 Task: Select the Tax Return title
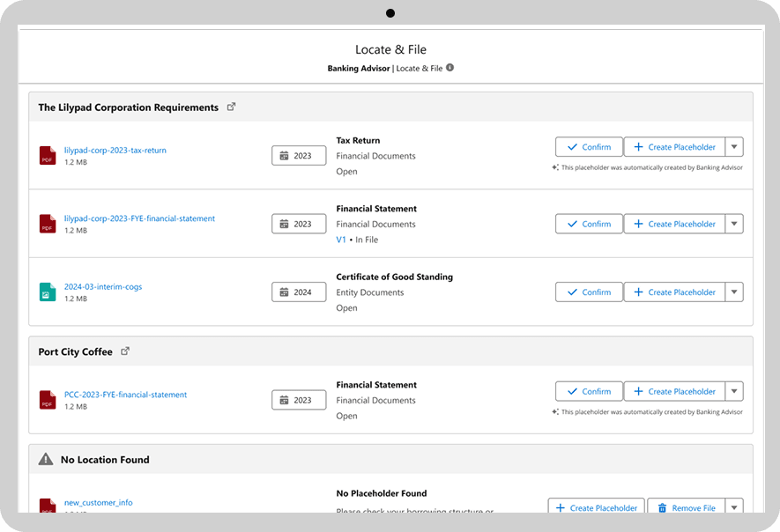tap(358, 141)
